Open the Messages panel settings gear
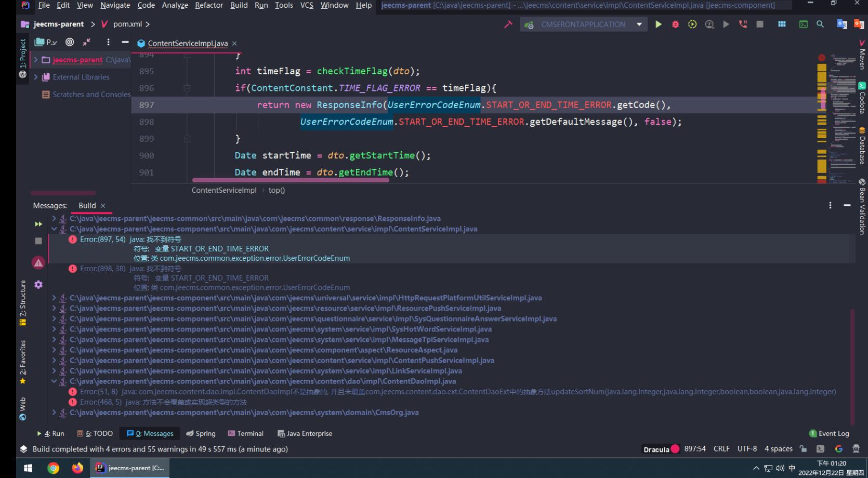 [x=38, y=285]
